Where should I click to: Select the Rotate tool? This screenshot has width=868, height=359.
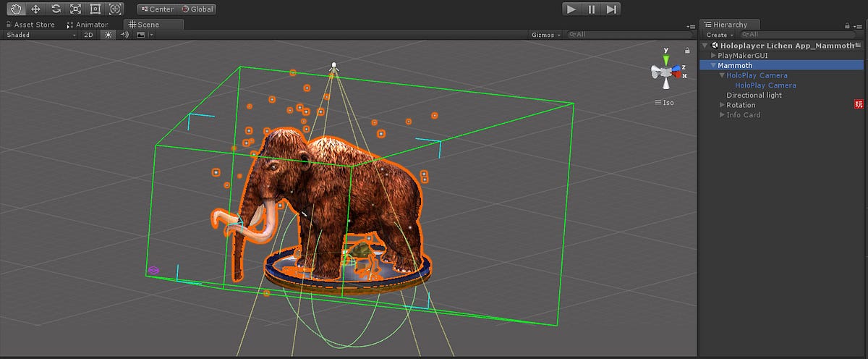(56, 9)
